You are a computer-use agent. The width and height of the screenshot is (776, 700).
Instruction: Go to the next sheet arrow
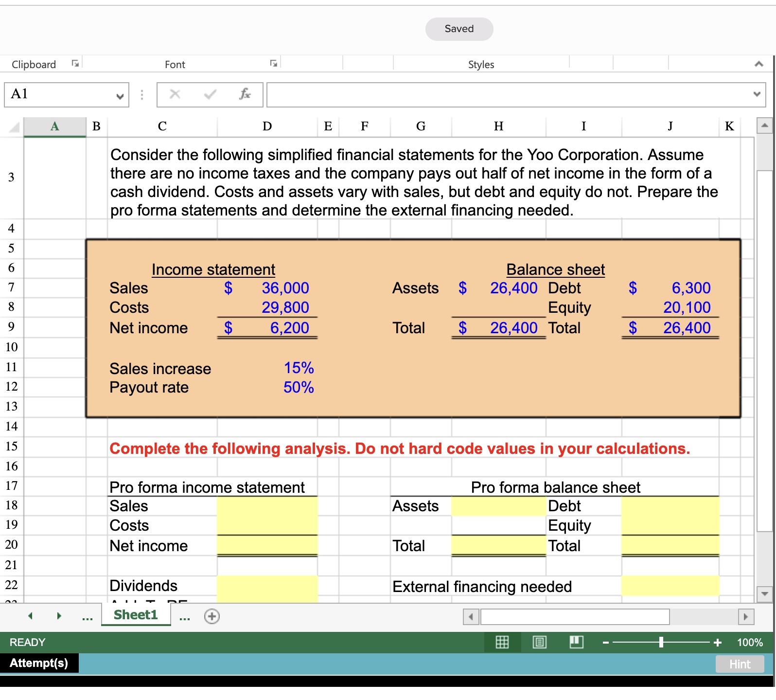[x=59, y=616]
